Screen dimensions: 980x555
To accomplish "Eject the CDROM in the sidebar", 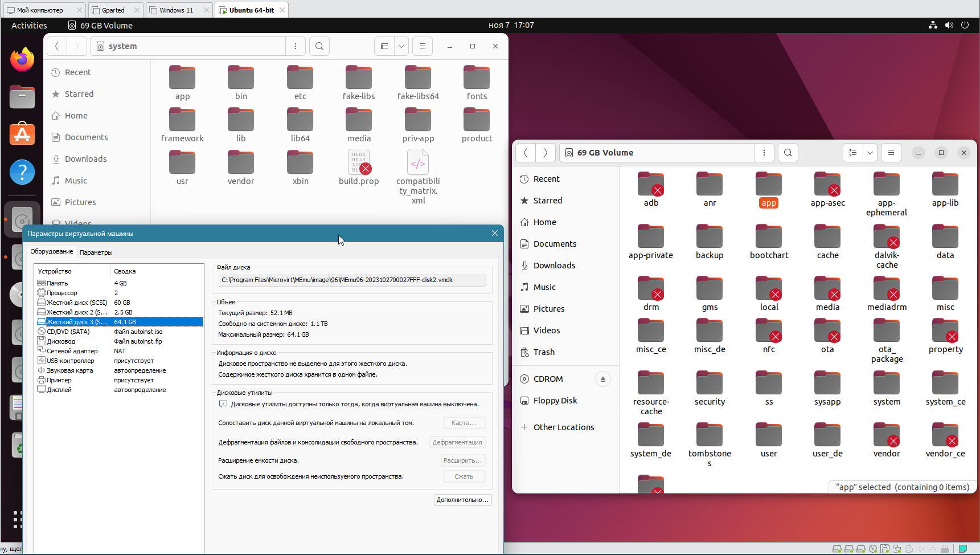I will coord(602,379).
